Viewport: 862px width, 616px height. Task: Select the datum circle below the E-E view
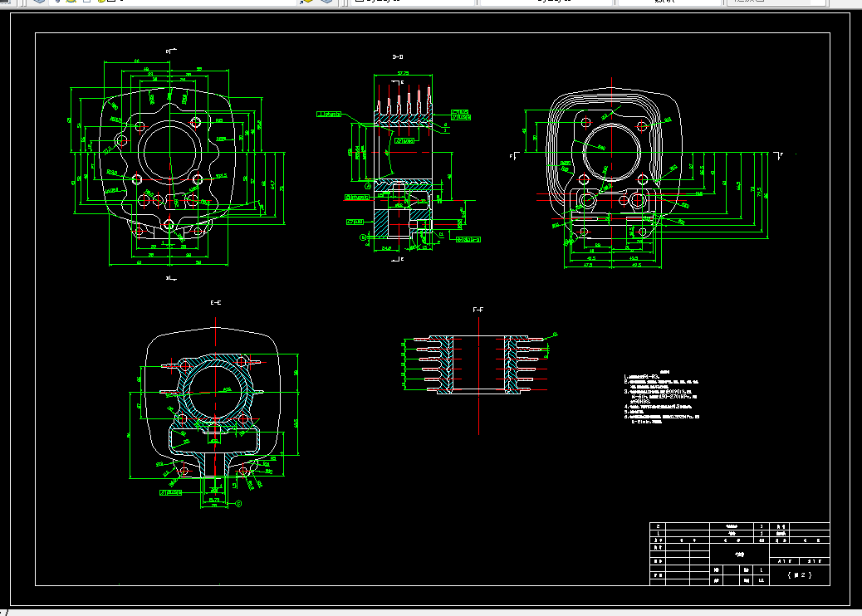[238, 503]
